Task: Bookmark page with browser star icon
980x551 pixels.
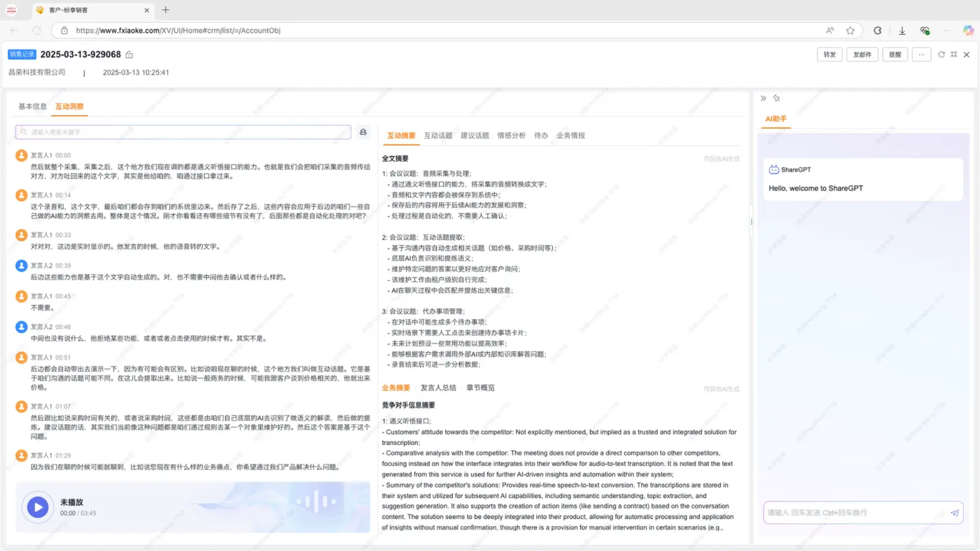Action: tap(850, 31)
